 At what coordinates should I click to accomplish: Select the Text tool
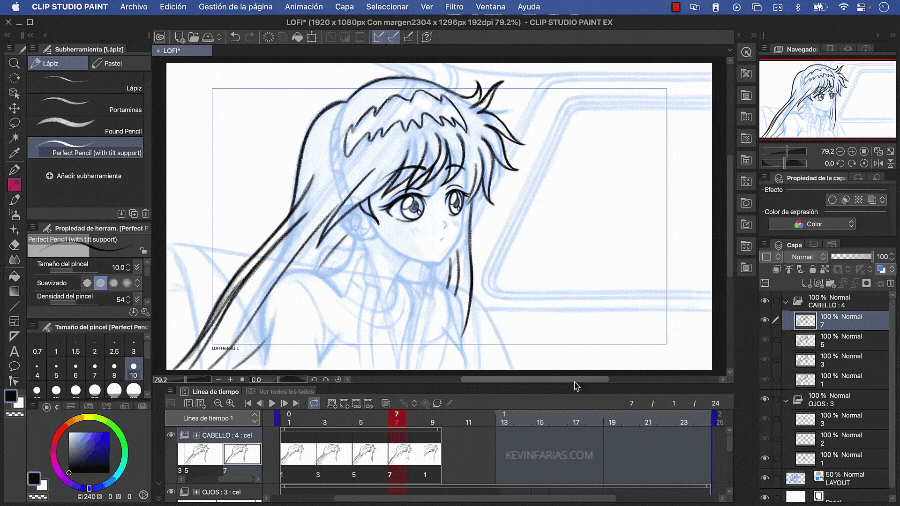(x=14, y=351)
